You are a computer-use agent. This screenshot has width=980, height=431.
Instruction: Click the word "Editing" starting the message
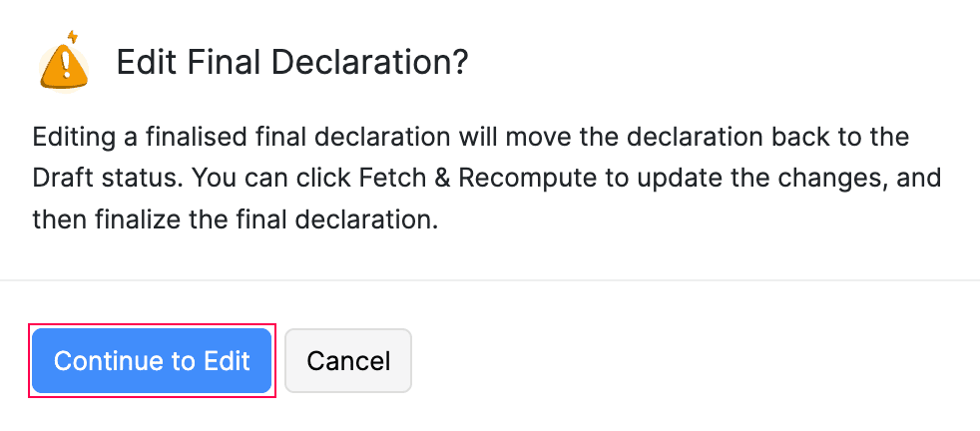[x=68, y=136]
